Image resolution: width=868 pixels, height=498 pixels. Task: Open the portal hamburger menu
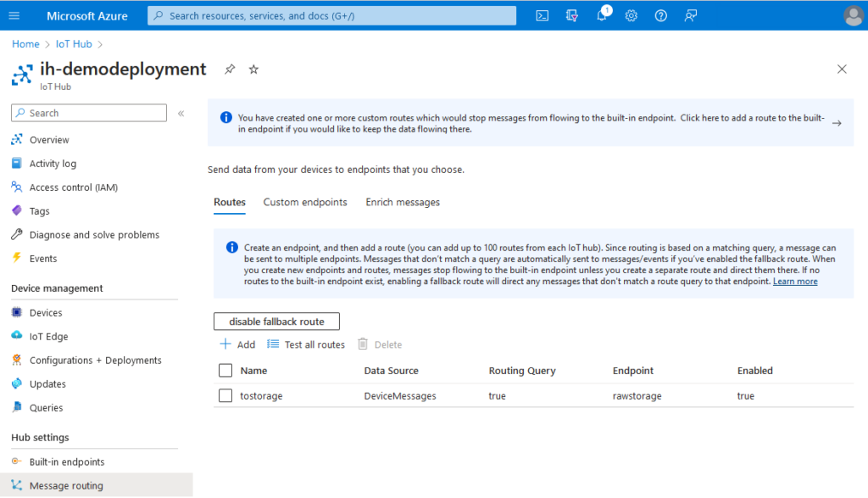point(14,15)
